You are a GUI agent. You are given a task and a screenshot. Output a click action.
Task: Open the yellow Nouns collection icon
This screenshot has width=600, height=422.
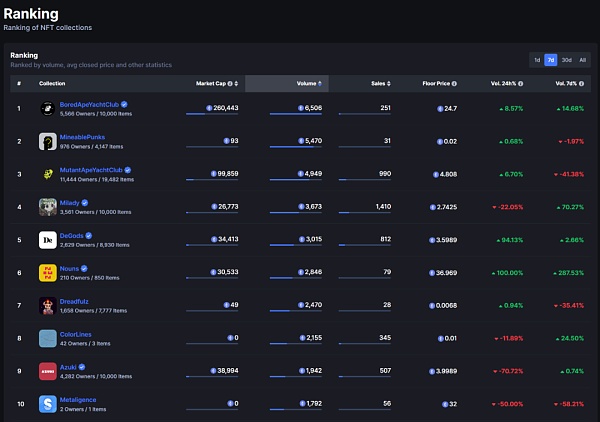[x=47, y=272]
